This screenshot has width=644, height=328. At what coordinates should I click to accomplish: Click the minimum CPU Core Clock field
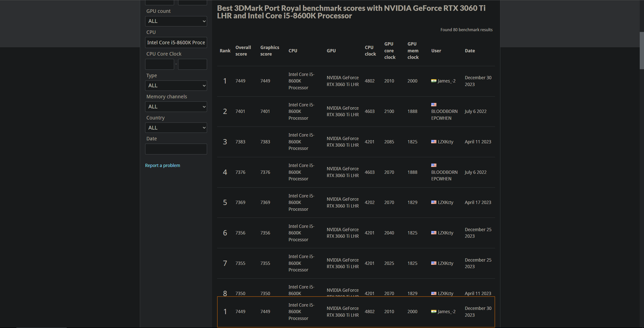(159, 64)
